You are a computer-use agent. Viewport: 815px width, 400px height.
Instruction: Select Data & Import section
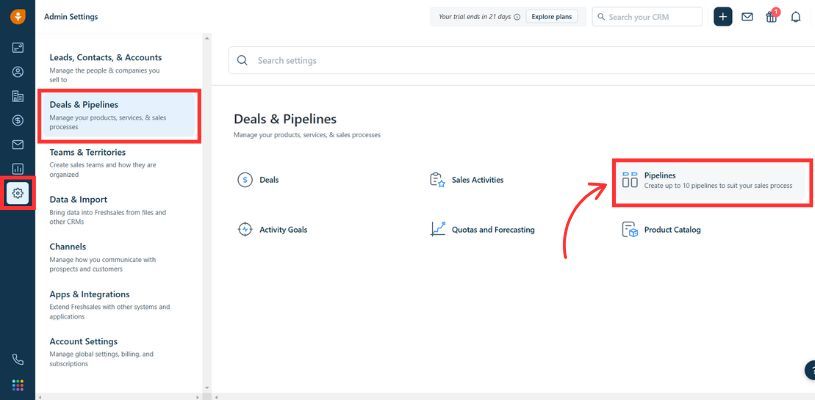pos(119,210)
